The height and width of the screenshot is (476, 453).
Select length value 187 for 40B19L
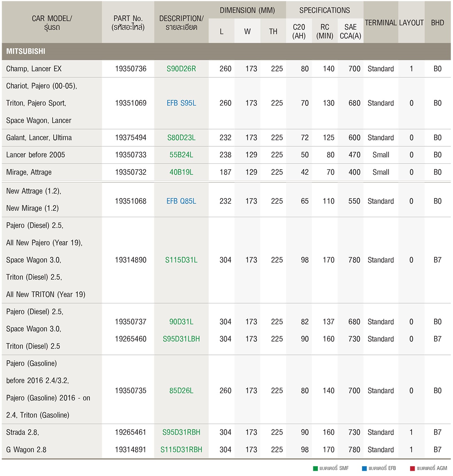click(225, 172)
